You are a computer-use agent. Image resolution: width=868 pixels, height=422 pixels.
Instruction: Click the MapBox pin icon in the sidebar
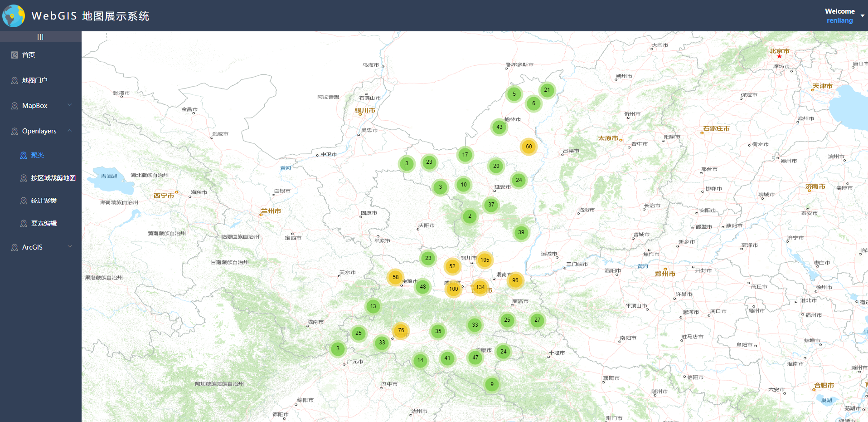tap(15, 106)
